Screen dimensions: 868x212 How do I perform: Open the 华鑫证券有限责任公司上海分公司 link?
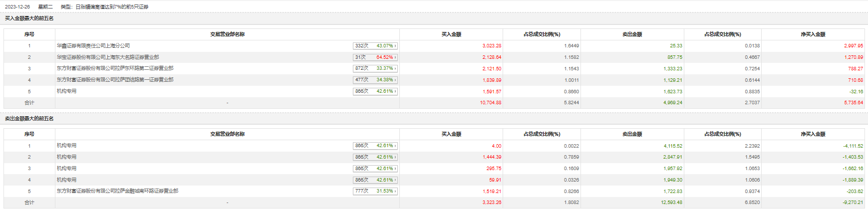click(x=93, y=46)
